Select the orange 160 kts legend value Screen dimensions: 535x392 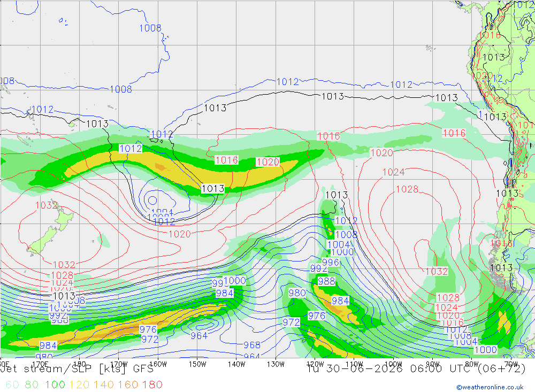click(x=128, y=385)
